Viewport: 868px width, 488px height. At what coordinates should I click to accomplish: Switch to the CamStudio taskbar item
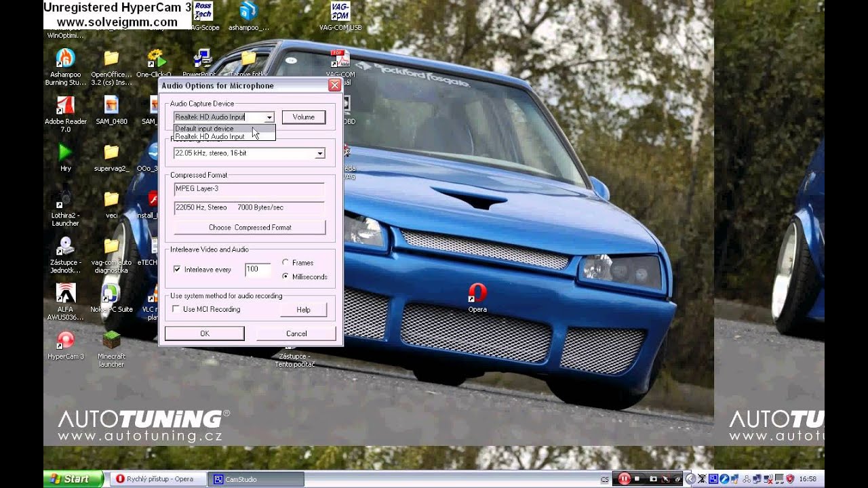256,479
